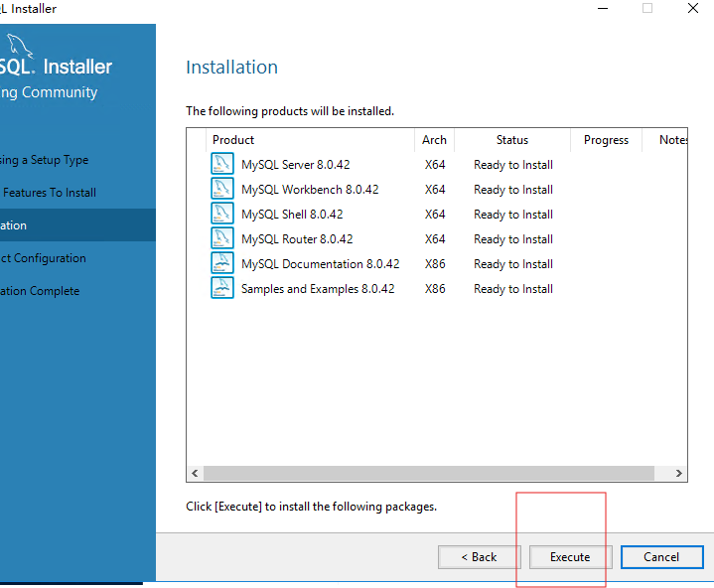Sort by the Arch column header
The image size is (714, 588).
point(434,140)
